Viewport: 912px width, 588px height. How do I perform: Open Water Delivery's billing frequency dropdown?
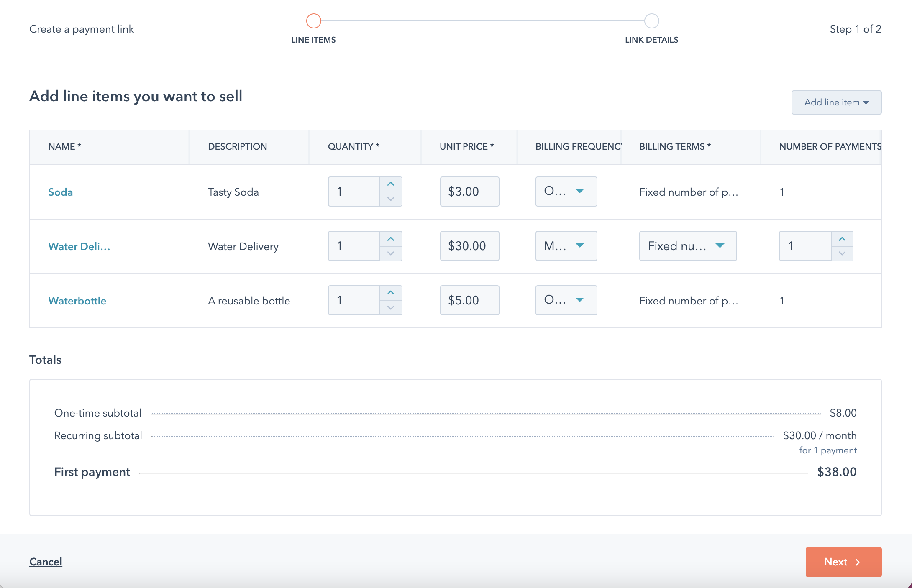[x=566, y=246]
